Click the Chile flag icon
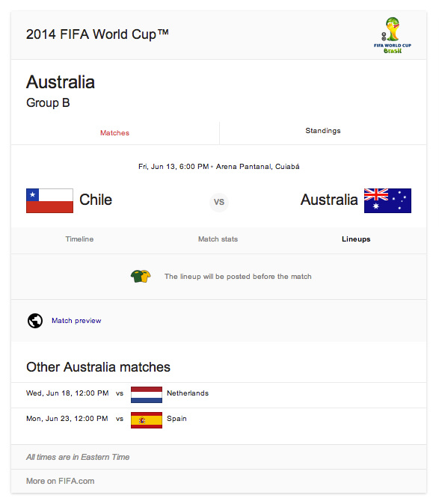 49,200
